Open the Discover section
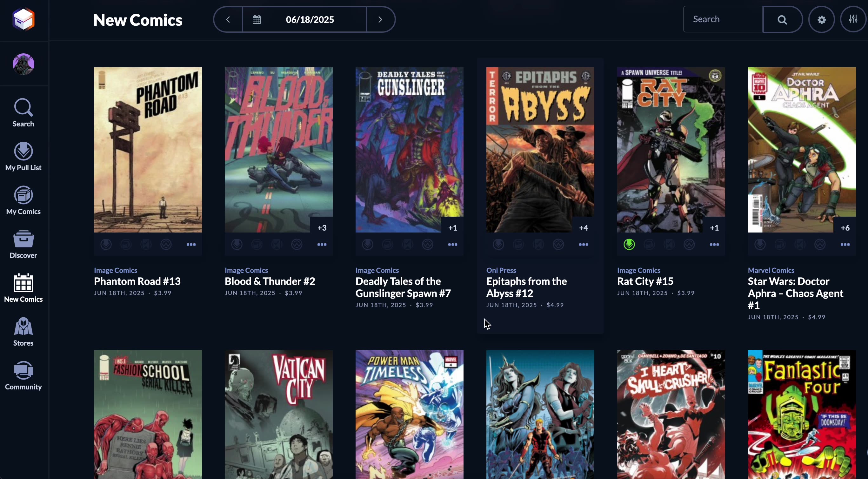 click(23, 244)
